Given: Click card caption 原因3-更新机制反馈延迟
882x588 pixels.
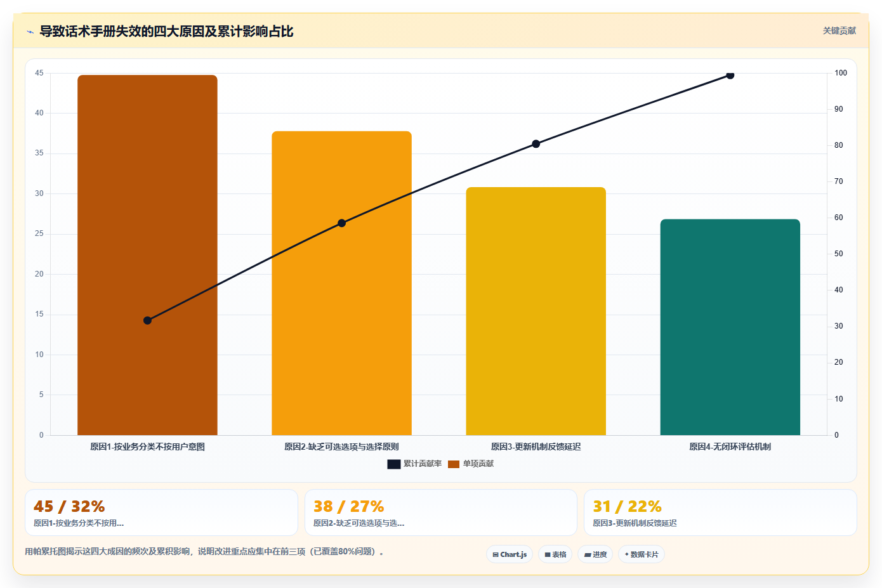Looking at the screenshot, I should click(x=635, y=523).
